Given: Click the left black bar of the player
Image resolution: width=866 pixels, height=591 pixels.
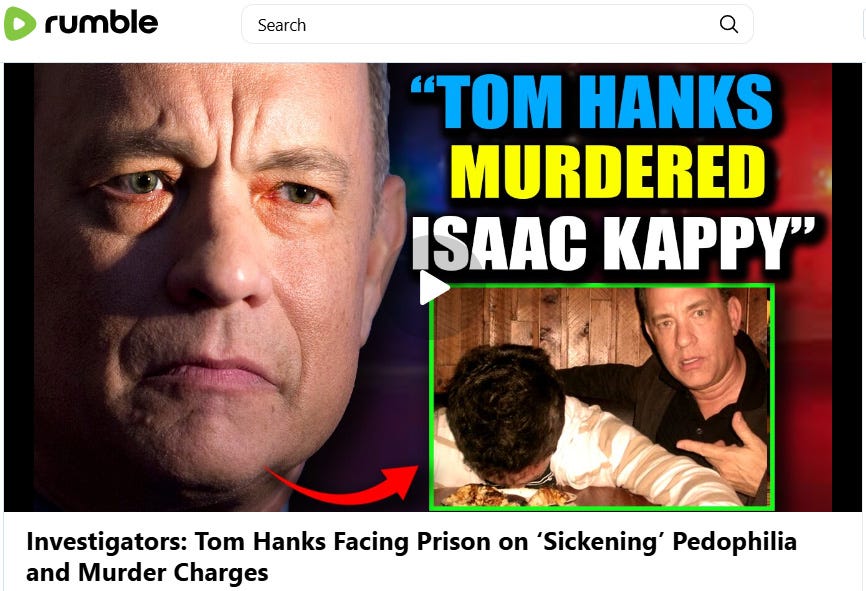Looking at the screenshot, I should 19,287.
